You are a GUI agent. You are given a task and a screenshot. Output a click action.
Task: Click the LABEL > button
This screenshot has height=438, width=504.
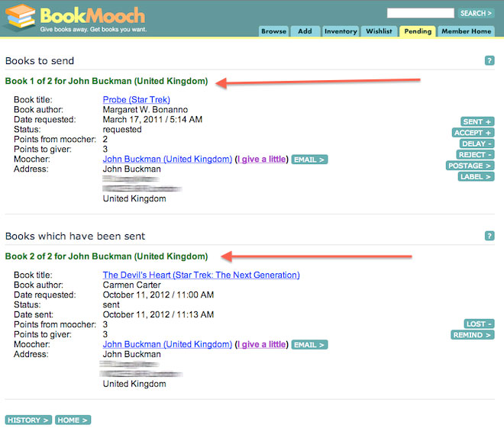[476, 176]
